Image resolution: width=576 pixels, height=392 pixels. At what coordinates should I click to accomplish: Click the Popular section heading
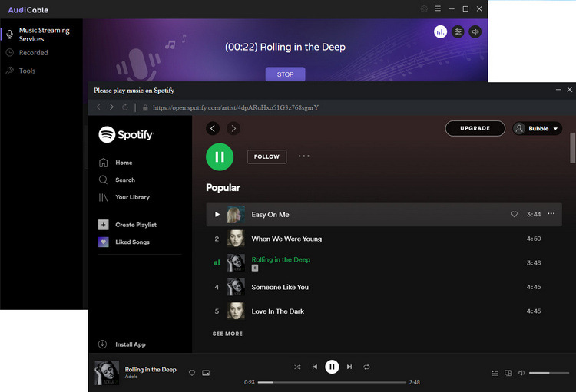pos(223,187)
